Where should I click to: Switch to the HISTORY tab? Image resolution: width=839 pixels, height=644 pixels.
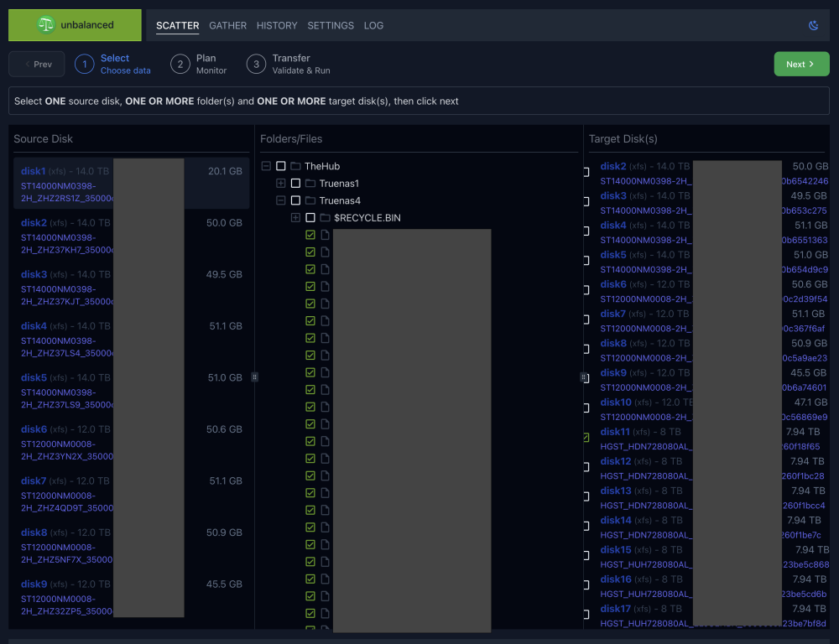(x=277, y=26)
